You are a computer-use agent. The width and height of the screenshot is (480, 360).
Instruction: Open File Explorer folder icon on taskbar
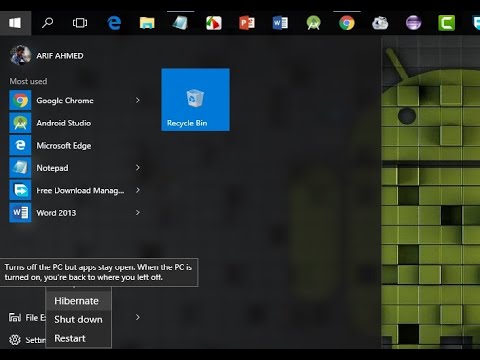click(147, 23)
